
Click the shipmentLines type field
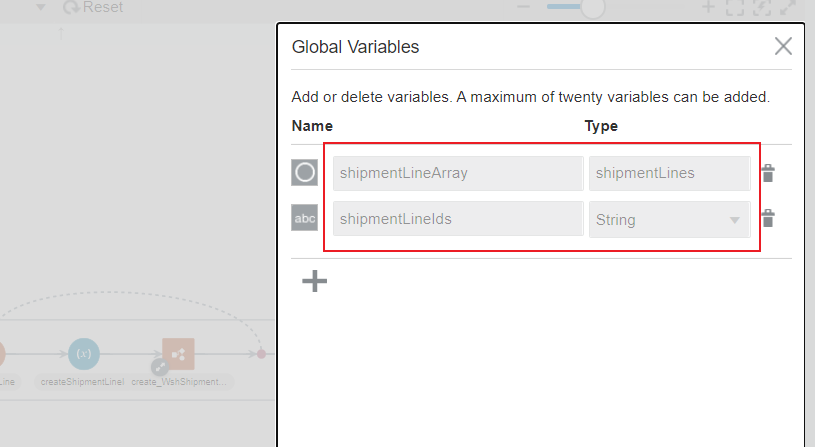(669, 173)
